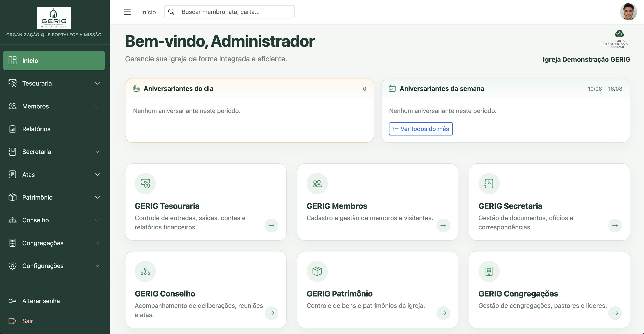Click the Membros people icon in the sidebar

click(12, 106)
